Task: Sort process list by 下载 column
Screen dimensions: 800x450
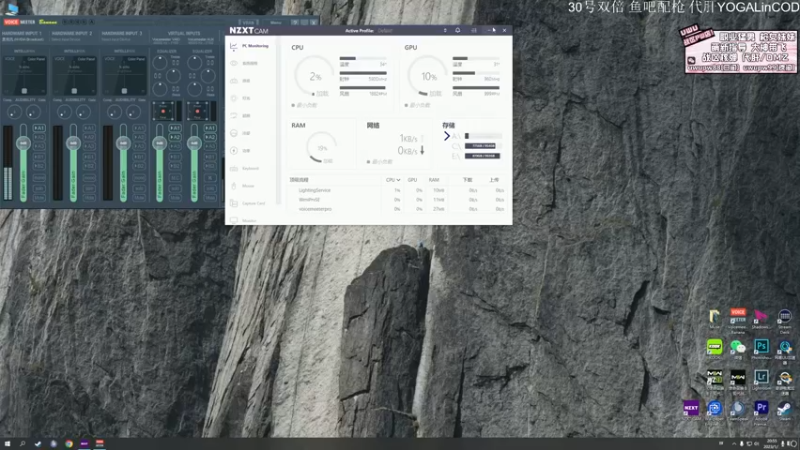Action: pos(467,180)
